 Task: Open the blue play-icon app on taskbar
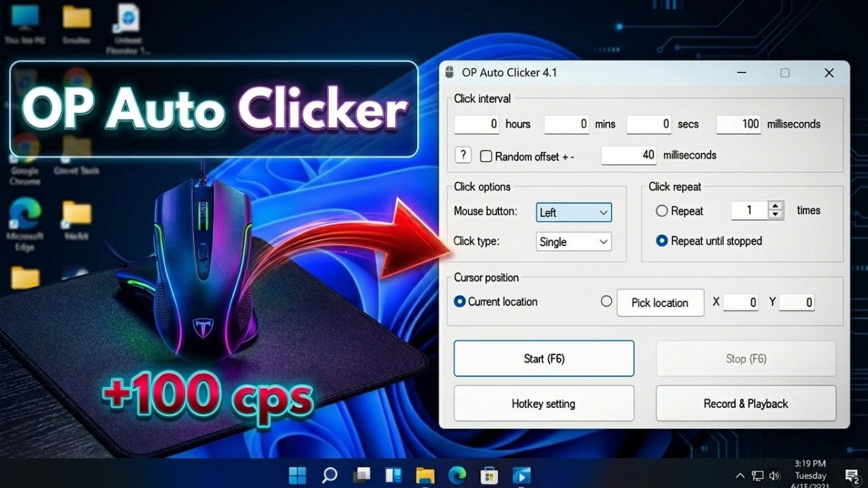(521, 474)
